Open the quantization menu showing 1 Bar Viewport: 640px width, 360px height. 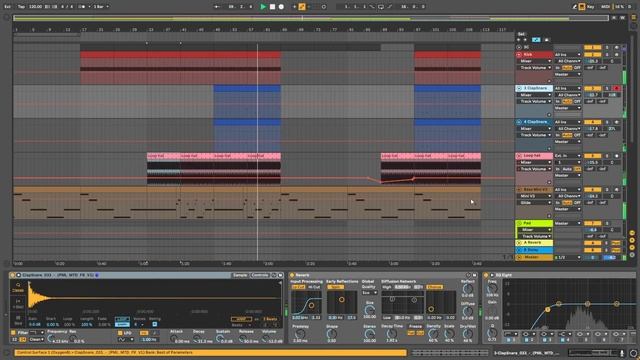click(x=101, y=7)
